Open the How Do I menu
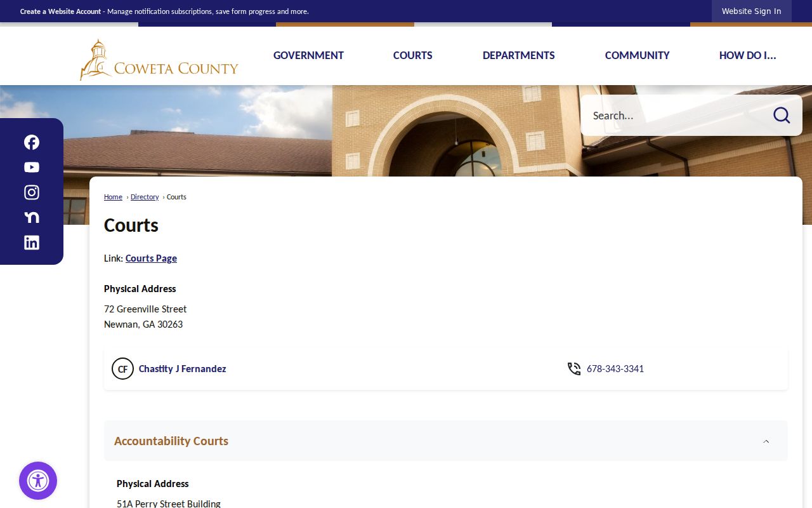Image resolution: width=812 pixels, height=508 pixels. point(748,55)
